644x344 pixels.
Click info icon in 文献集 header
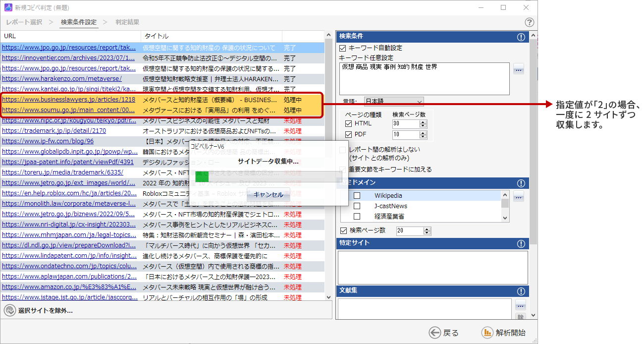click(521, 291)
